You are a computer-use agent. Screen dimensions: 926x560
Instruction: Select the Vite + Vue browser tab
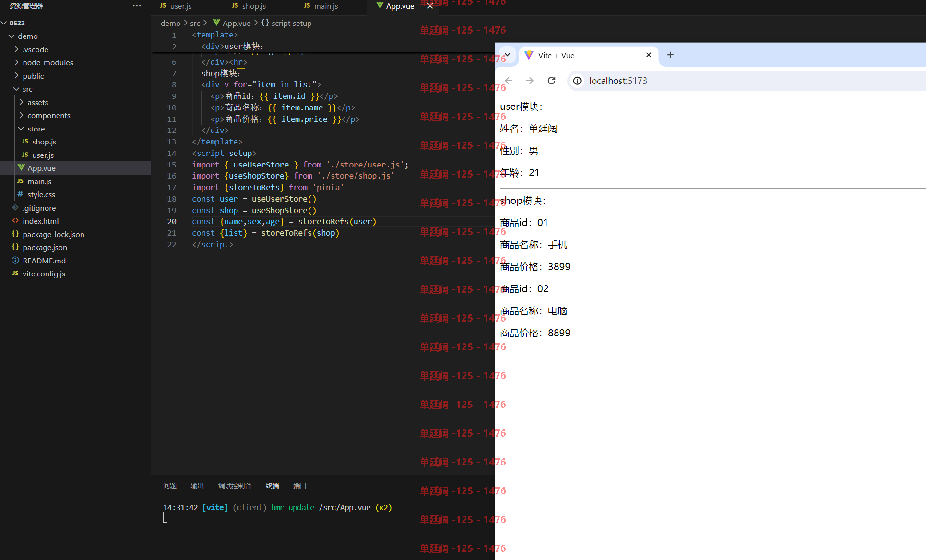point(589,55)
